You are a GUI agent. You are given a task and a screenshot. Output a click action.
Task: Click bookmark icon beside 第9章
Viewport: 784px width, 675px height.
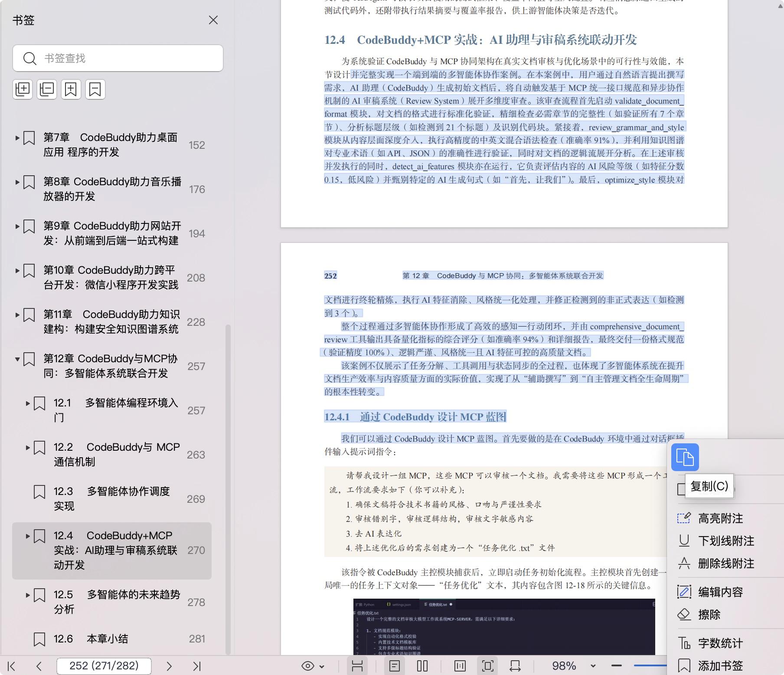coord(29,226)
